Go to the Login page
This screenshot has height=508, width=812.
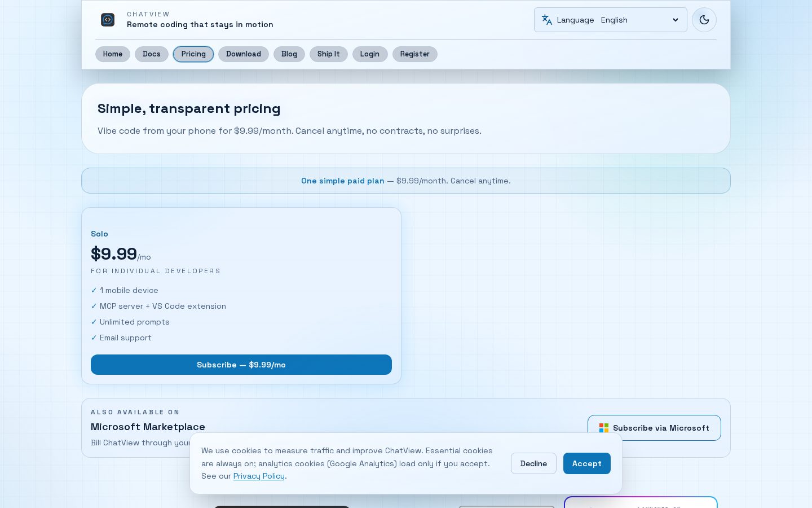pos(370,54)
